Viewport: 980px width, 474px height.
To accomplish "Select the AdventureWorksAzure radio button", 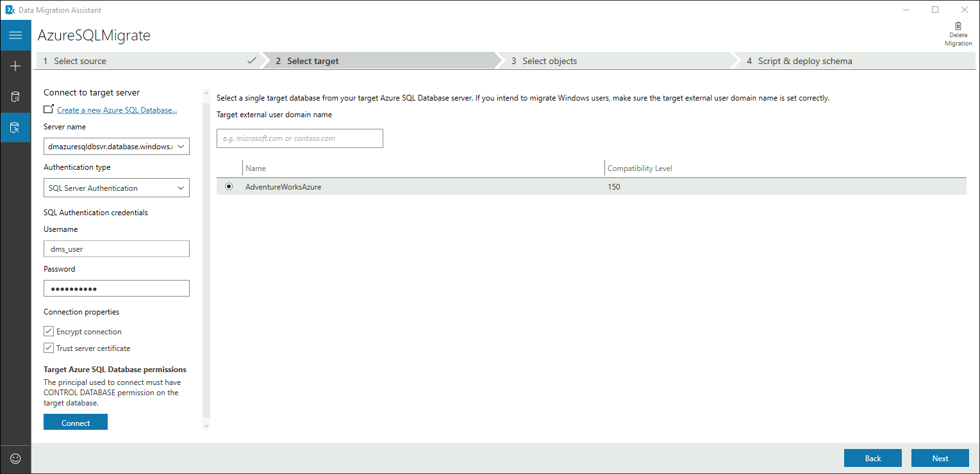I will coord(229,187).
